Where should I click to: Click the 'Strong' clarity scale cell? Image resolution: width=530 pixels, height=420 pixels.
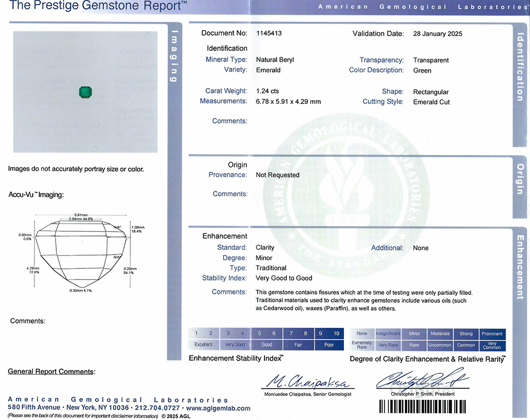point(466,334)
